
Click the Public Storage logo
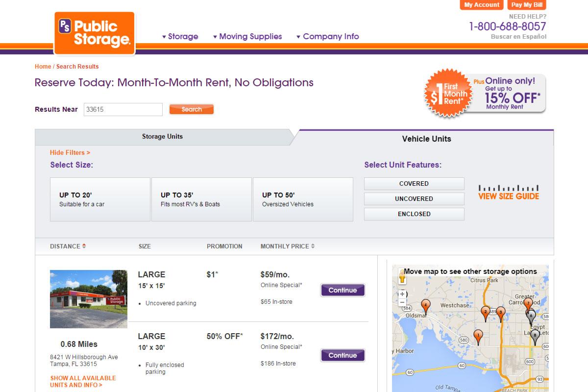point(95,33)
